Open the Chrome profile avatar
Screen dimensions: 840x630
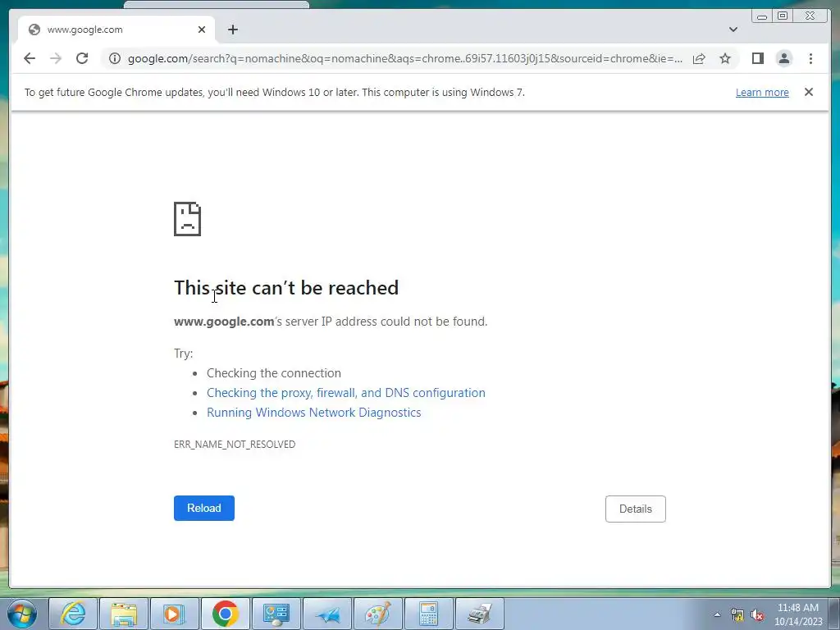tap(783, 58)
